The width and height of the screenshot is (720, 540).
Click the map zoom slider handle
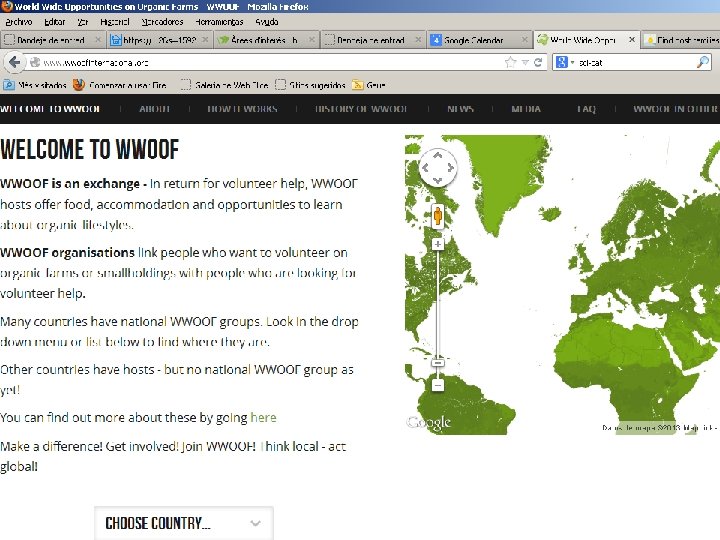point(438,363)
